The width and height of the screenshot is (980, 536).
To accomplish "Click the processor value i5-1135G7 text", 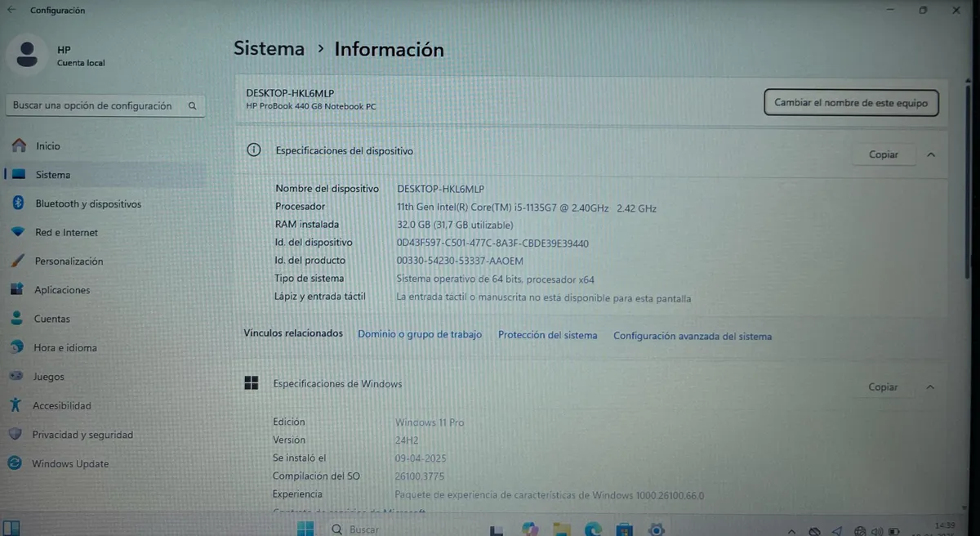I will [x=527, y=208].
